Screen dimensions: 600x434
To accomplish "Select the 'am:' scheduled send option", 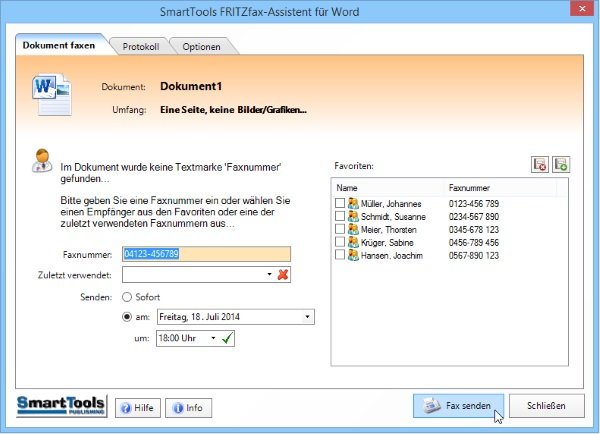I will (127, 317).
